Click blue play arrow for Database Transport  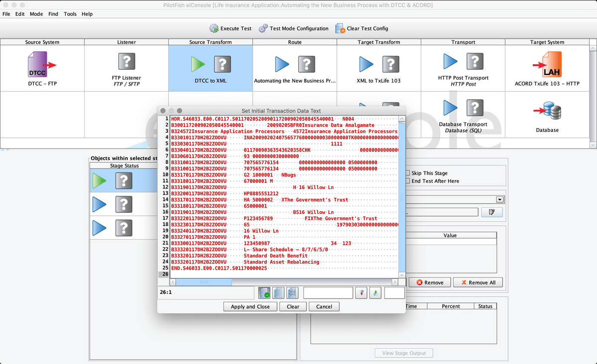451,107
